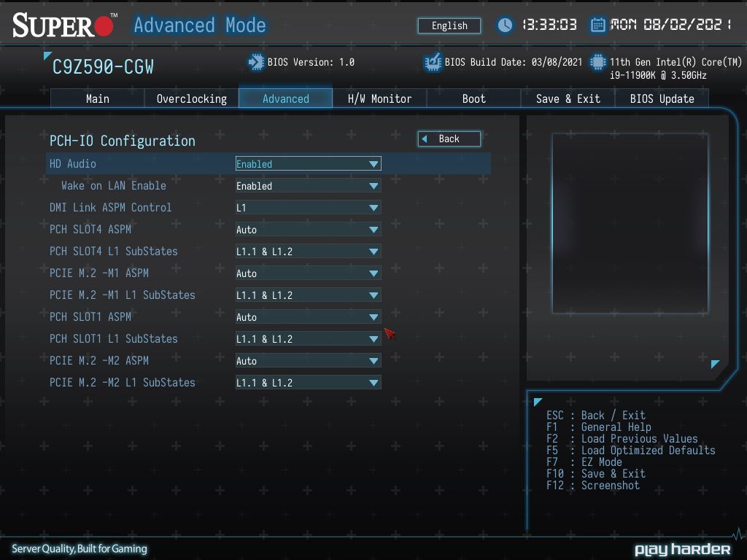
Task: Open PCIE M.2 -M1 L1 SubStates dropdown
Action: (x=309, y=295)
